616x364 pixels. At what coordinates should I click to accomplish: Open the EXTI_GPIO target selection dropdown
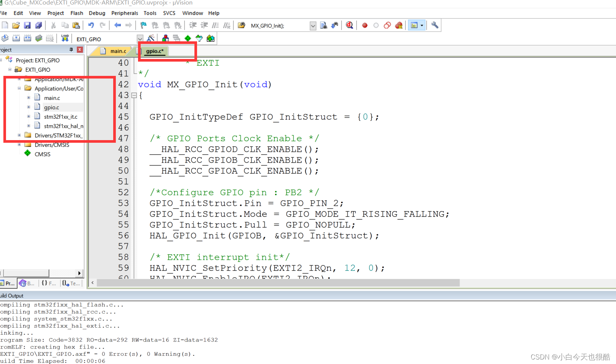point(140,38)
